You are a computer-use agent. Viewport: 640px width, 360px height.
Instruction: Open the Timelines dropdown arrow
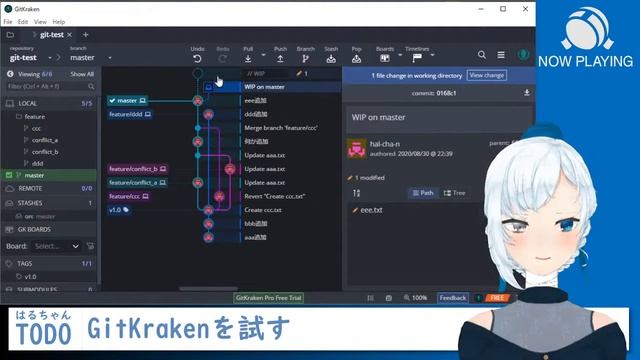[432, 55]
